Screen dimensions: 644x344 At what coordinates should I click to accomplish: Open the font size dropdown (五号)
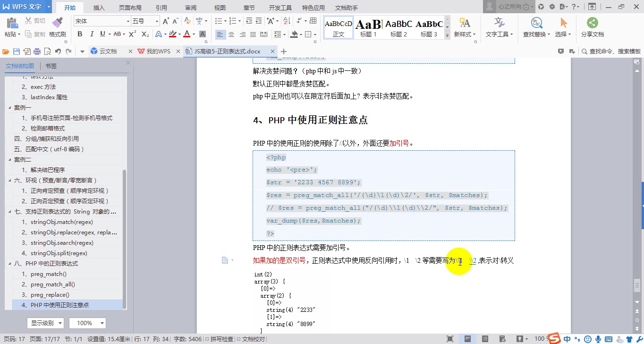[x=157, y=21]
